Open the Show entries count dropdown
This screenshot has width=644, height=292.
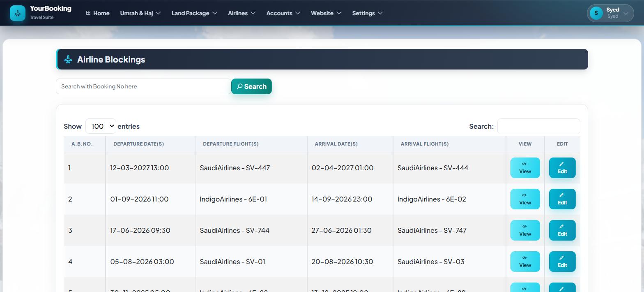[101, 126]
